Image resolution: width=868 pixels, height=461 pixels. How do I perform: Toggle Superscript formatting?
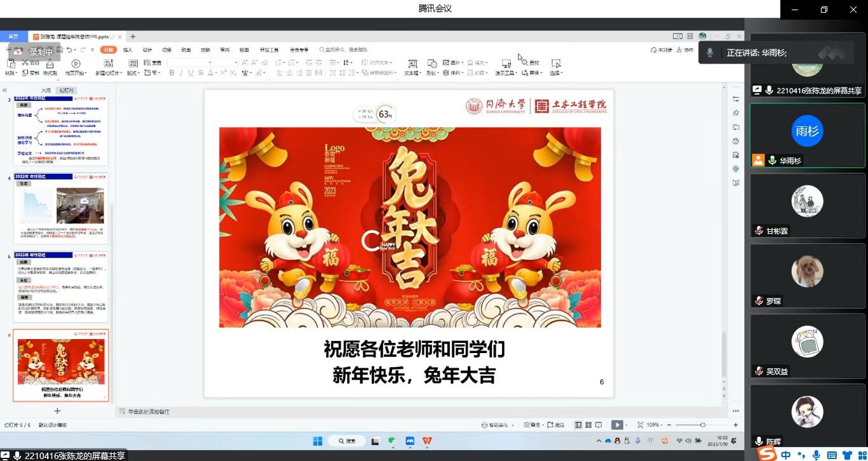point(224,73)
